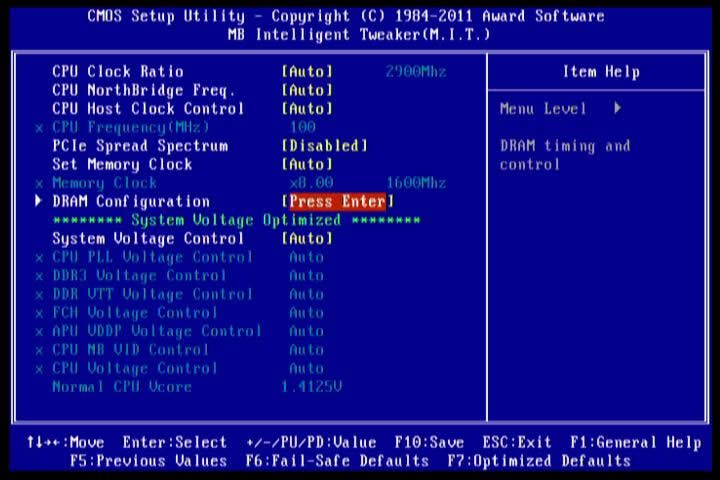Click the Memory Clock x8.00 multiplier
720x480 pixels.
(x=311, y=183)
